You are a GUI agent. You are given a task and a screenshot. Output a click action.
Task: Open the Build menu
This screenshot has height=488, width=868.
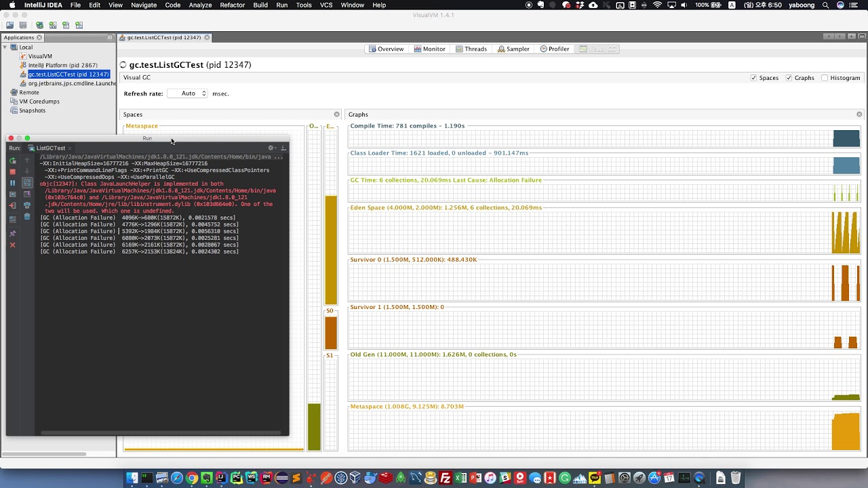(260, 5)
